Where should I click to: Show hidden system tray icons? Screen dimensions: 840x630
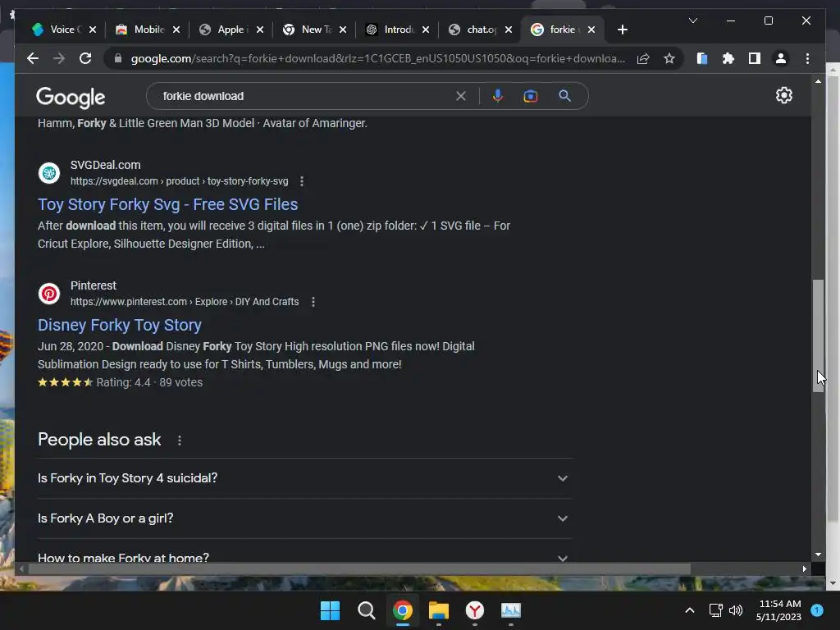pos(690,610)
